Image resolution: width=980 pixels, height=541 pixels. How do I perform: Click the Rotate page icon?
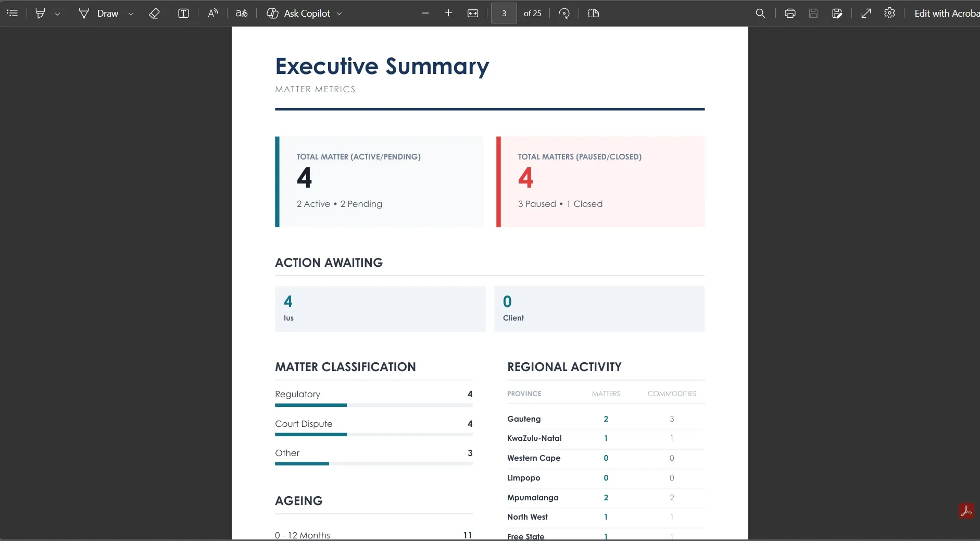(x=564, y=14)
